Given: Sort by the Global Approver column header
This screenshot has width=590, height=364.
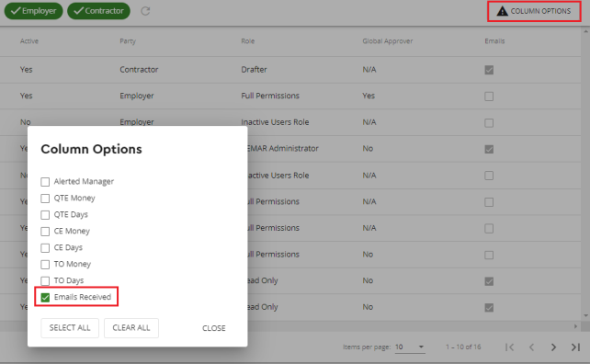Looking at the screenshot, I should click(387, 41).
